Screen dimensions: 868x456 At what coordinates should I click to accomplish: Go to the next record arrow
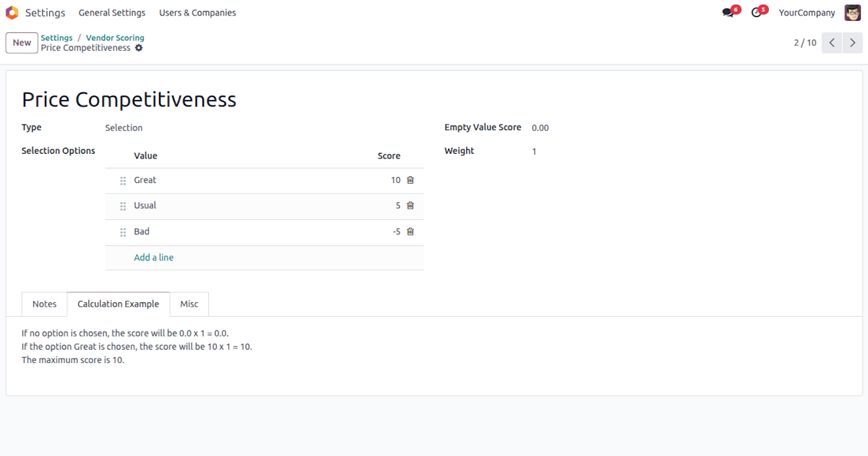coord(852,43)
